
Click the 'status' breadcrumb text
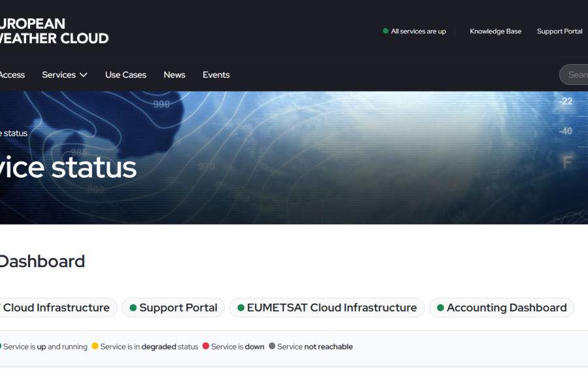click(16, 133)
